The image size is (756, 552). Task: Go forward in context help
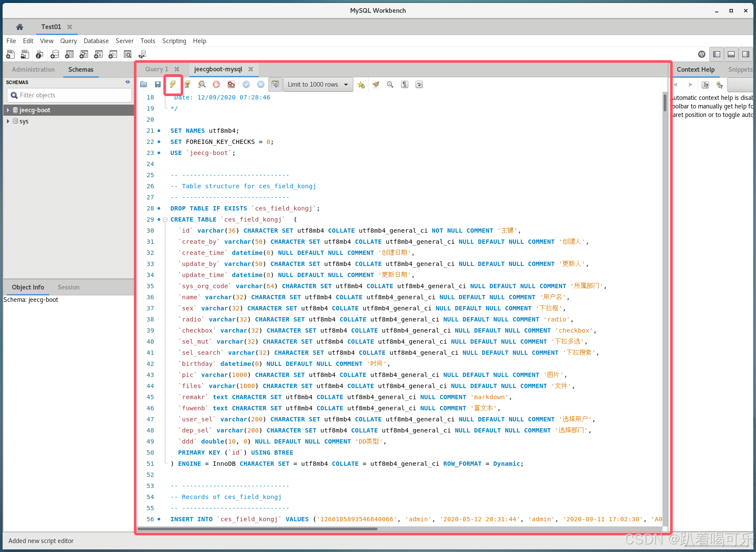point(690,85)
